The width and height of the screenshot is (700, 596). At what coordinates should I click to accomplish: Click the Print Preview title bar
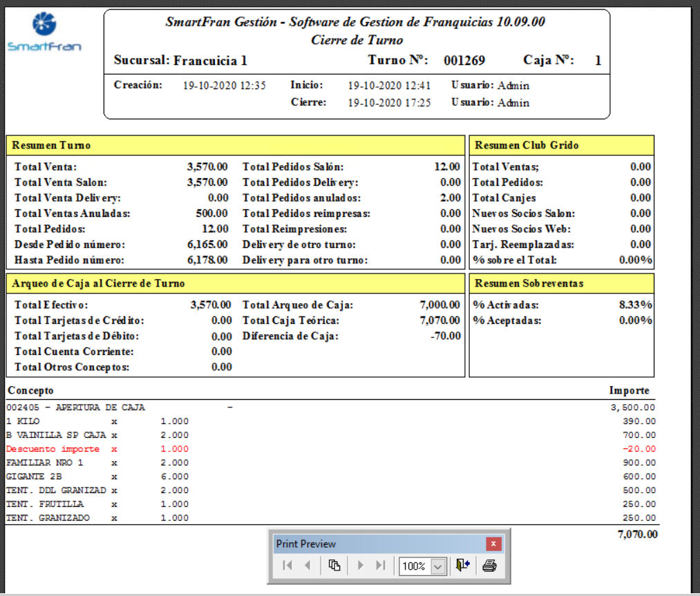379,544
